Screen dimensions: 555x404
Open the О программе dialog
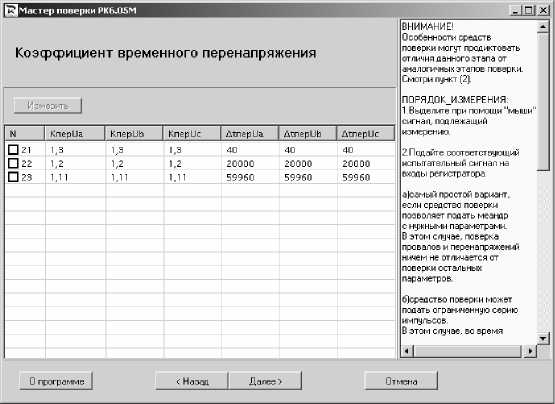[56, 381]
